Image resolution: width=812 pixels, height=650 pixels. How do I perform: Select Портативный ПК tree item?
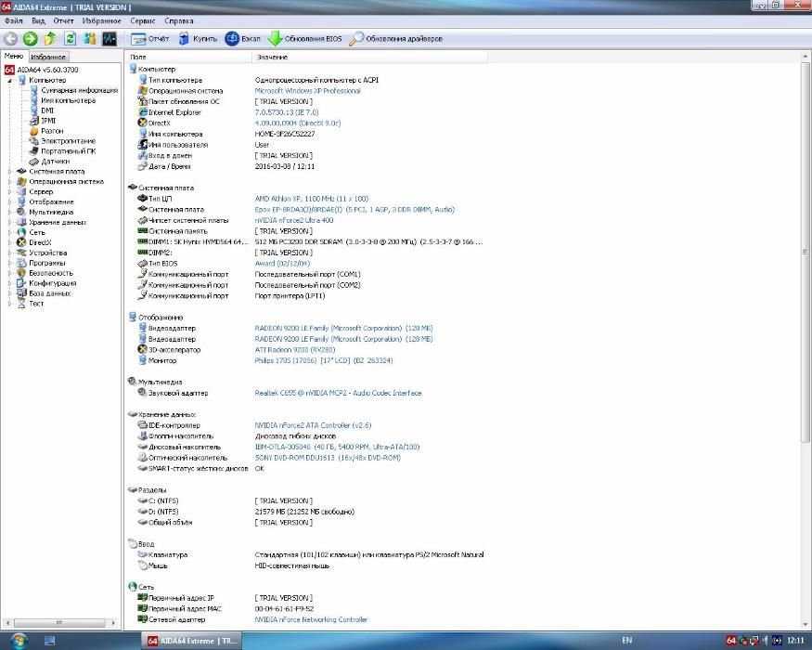click(x=68, y=151)
